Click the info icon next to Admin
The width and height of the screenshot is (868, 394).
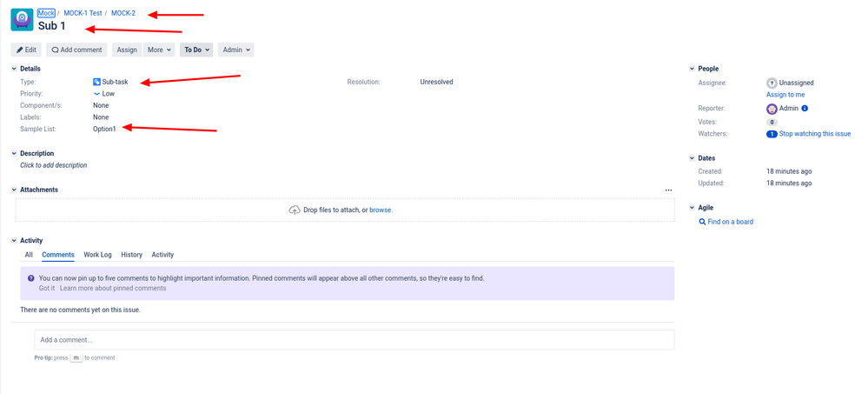click(805, 109)
